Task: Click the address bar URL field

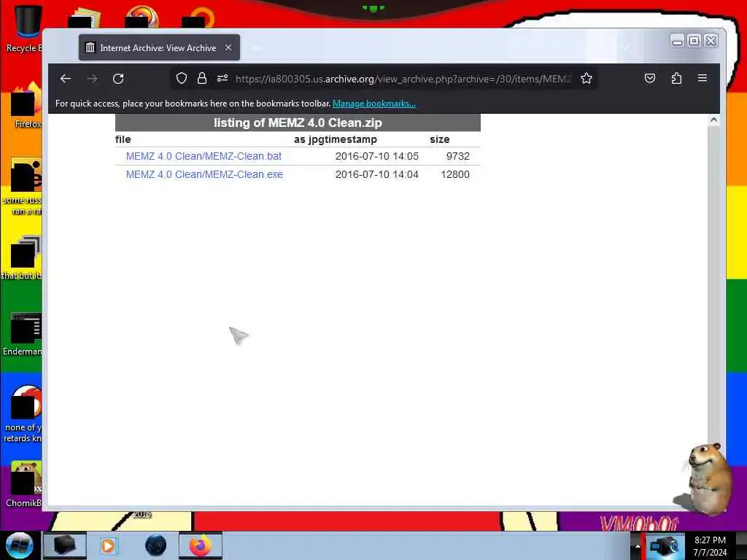Action: click(x=403, y=79)
